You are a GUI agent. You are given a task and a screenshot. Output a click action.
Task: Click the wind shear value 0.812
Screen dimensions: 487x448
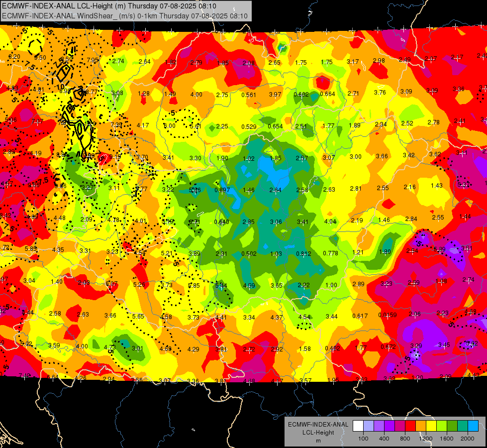click(x=303, y=254)
